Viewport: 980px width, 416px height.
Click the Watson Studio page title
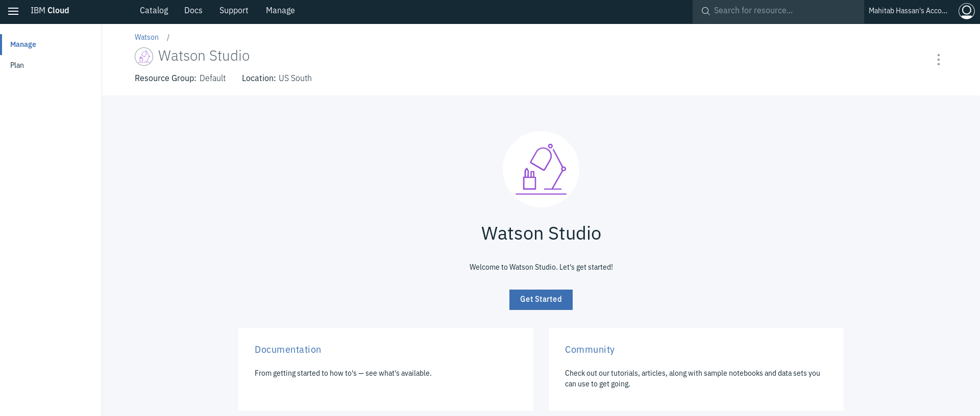(x=204, y=56)
